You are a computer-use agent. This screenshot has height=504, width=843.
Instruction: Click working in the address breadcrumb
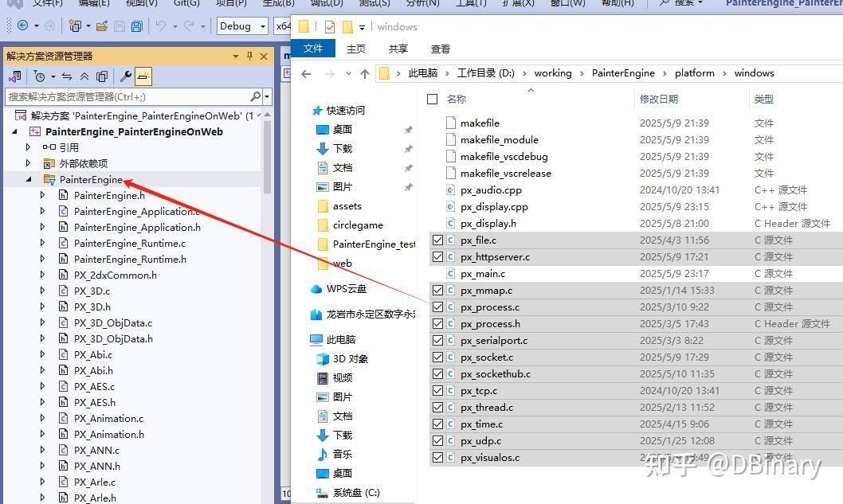553,73
